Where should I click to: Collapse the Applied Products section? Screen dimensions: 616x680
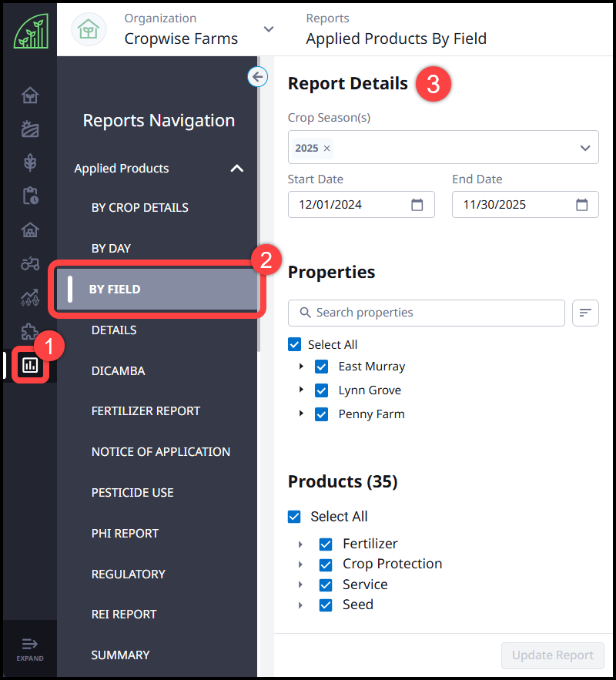click(237, 168)
